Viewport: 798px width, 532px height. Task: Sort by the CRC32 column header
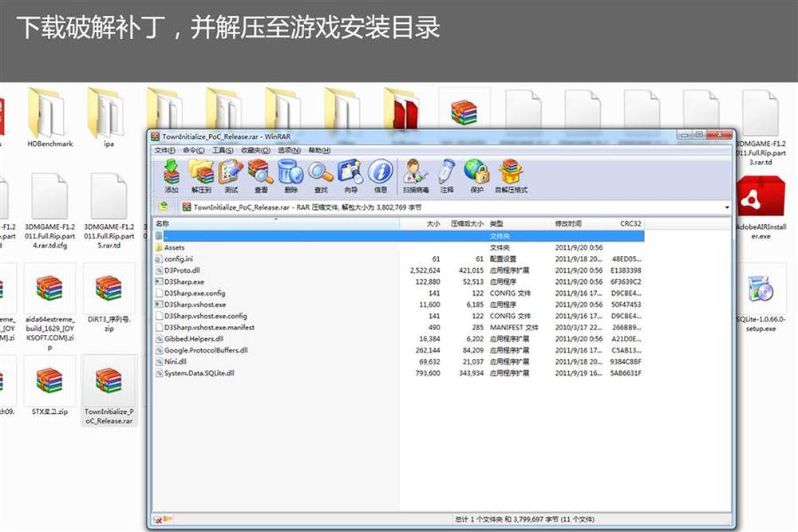coord(625,223)
